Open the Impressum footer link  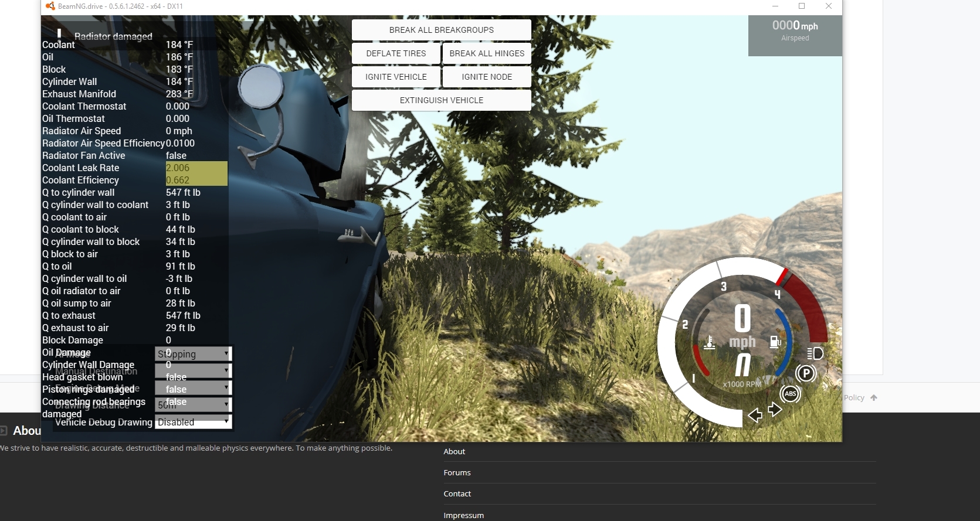coord(463,515)
